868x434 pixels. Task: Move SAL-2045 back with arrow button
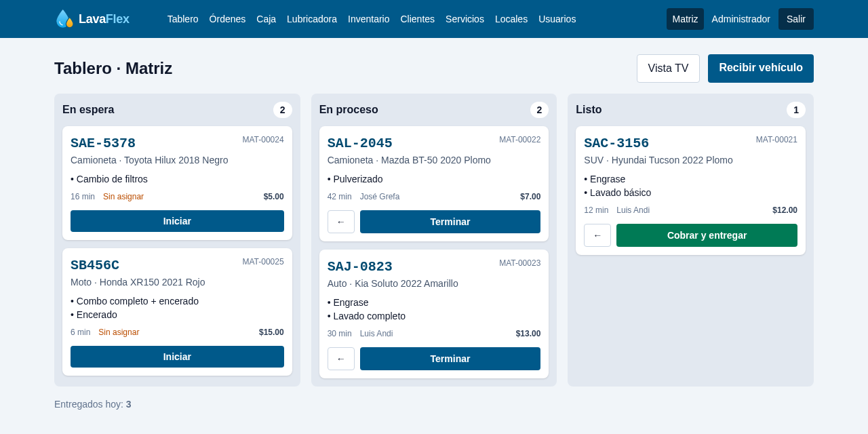pyautogui.click(x=341, y=222)
